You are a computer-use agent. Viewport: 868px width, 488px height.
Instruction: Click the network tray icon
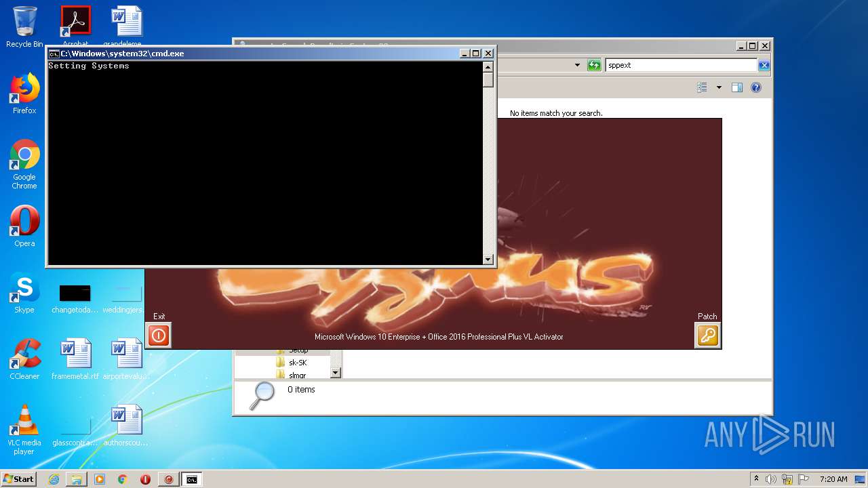(787, 479)
